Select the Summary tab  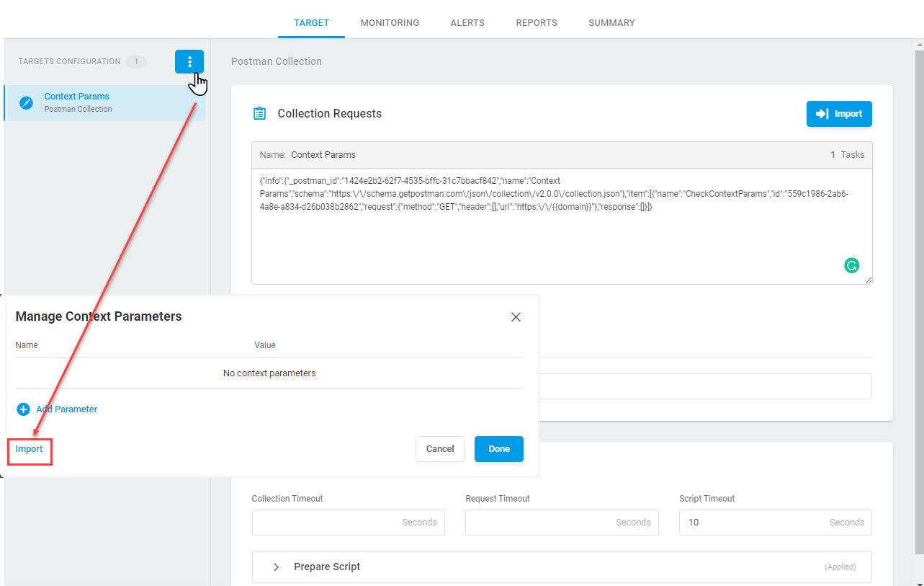tap(611, 23)
